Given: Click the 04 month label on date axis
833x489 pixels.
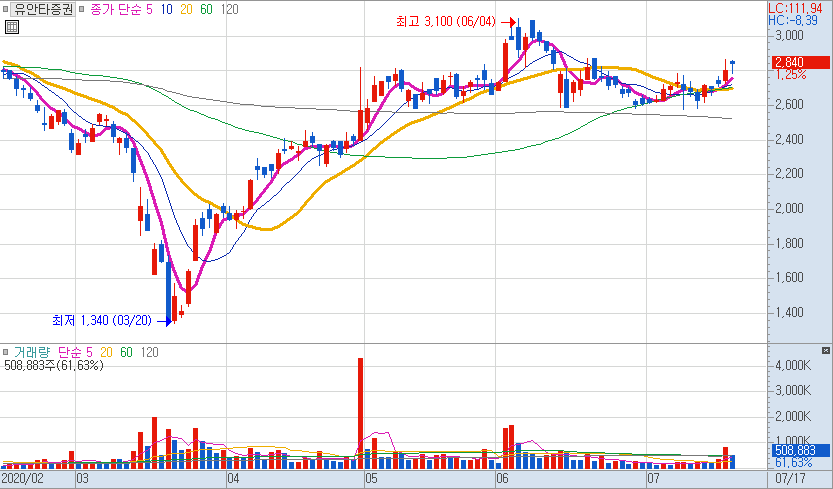Looking at the screenshot, I should (x=233, y=478).
